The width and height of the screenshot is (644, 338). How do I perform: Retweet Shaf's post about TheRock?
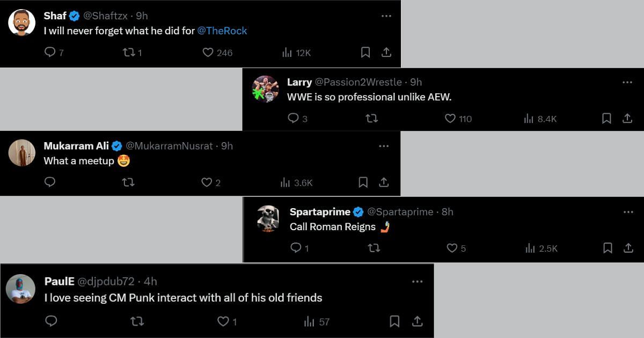[x=128, y=52]
